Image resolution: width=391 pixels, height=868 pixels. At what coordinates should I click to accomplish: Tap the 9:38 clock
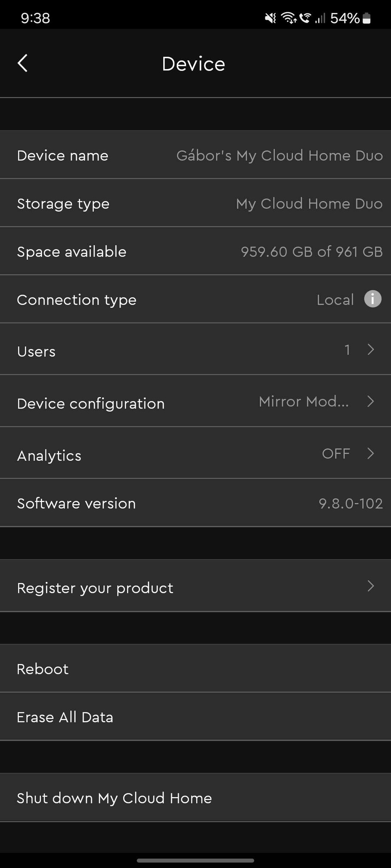(35, 18)
